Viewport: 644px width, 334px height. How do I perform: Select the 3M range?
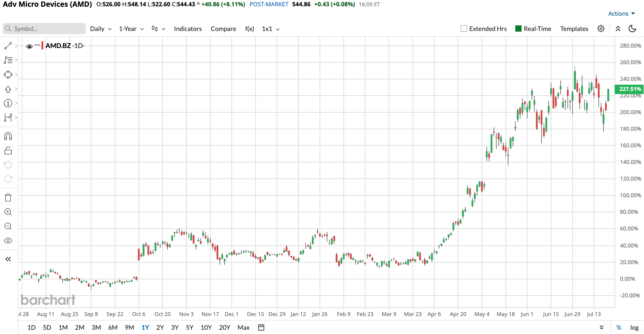point(96,327)
